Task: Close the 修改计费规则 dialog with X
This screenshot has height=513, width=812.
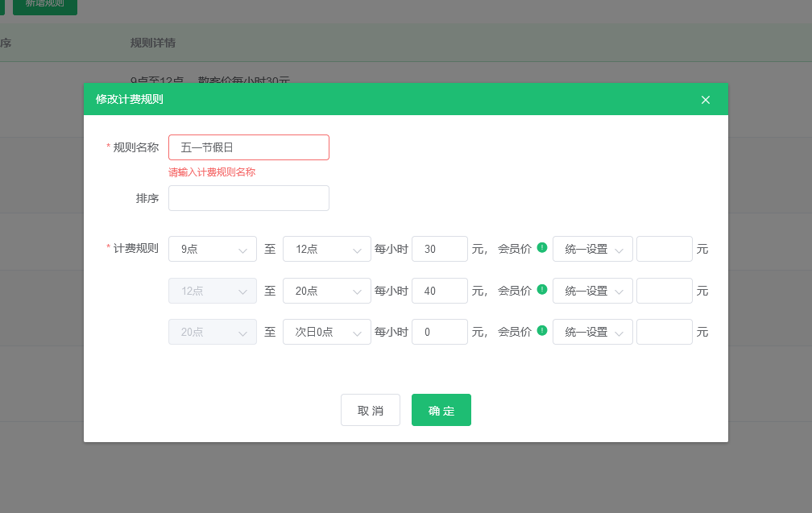Action: coord(706,100)
